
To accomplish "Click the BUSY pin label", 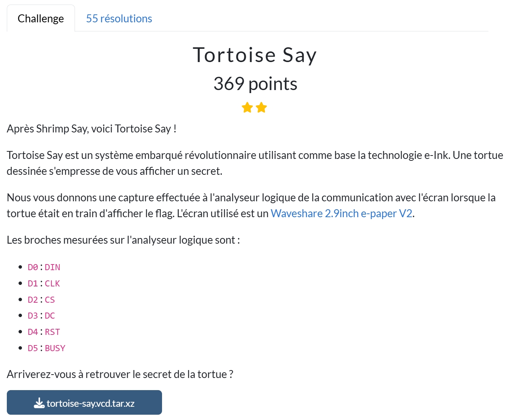I will click(x=55, y=348).
